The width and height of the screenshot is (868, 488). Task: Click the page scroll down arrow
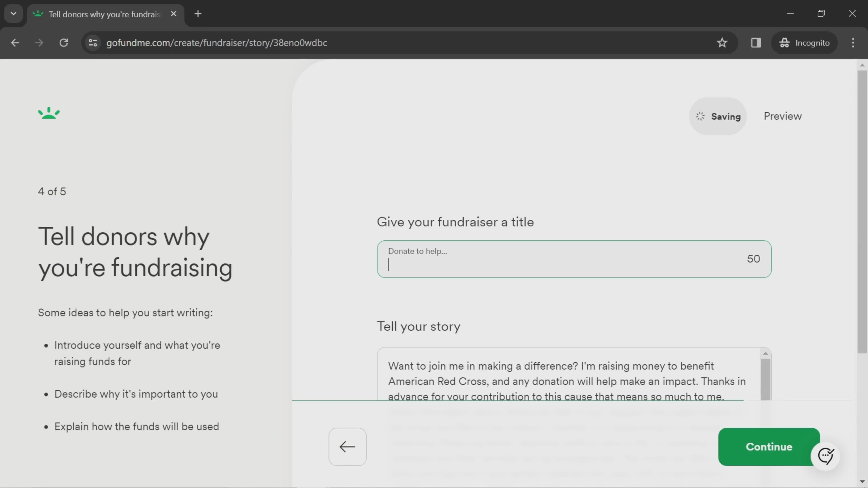[862, 482]
